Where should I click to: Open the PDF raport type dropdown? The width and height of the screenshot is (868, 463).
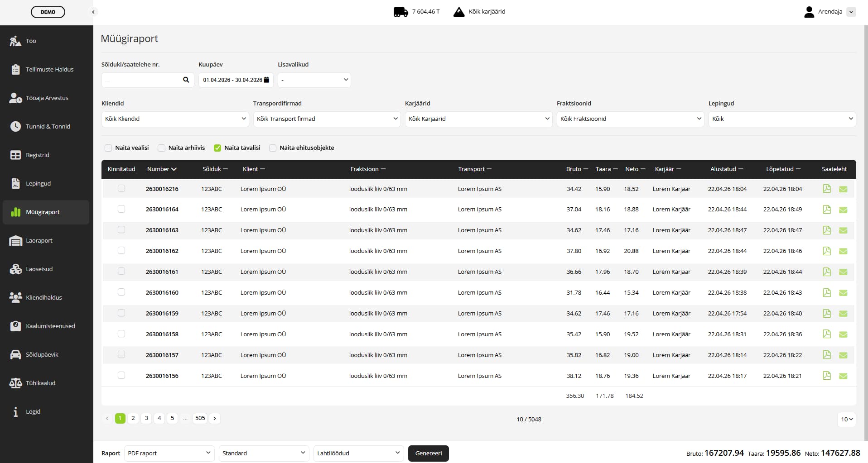[x=169, y=453]
